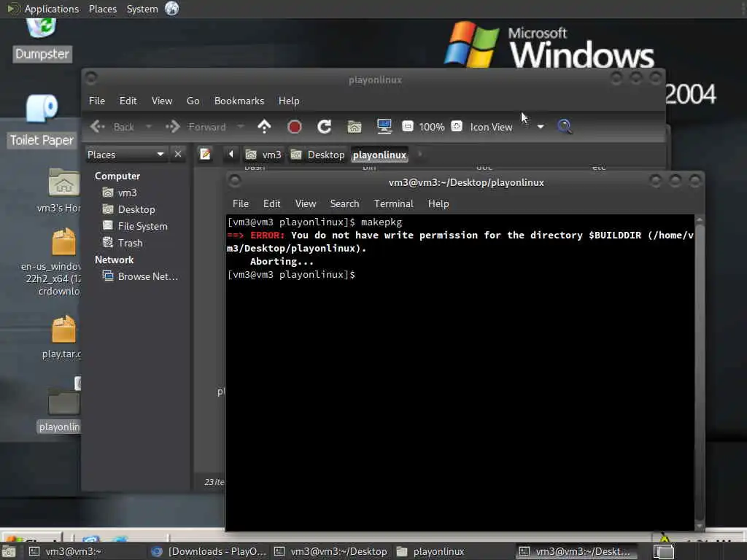Viewport: 747px width, 560px height.
Task: Open Bookmarks menu
Action: 239,101
